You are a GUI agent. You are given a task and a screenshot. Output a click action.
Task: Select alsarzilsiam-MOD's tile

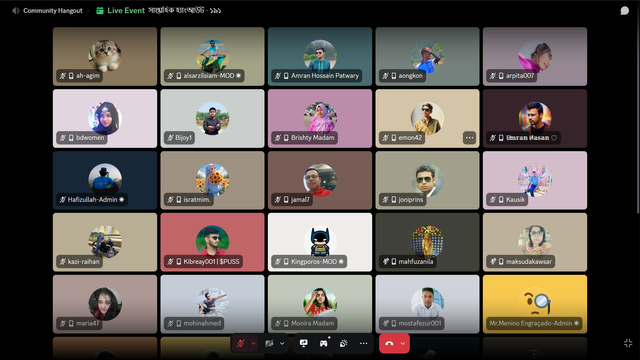[212, 56]
